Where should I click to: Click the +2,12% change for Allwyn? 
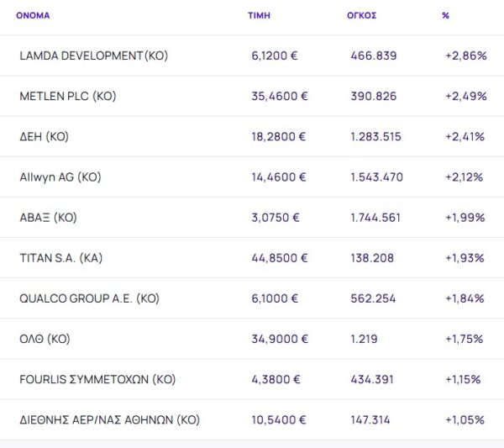pyautogui.click(x=465, y=177)
